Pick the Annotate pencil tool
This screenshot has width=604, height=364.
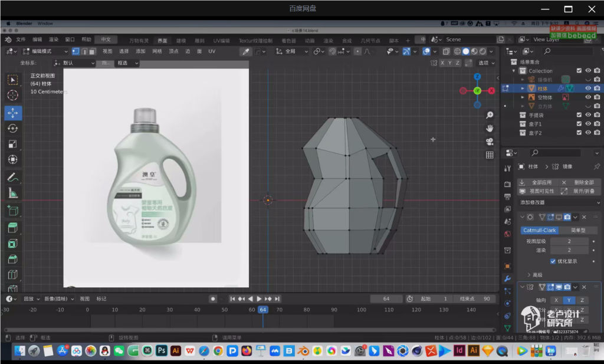point(13,177)
